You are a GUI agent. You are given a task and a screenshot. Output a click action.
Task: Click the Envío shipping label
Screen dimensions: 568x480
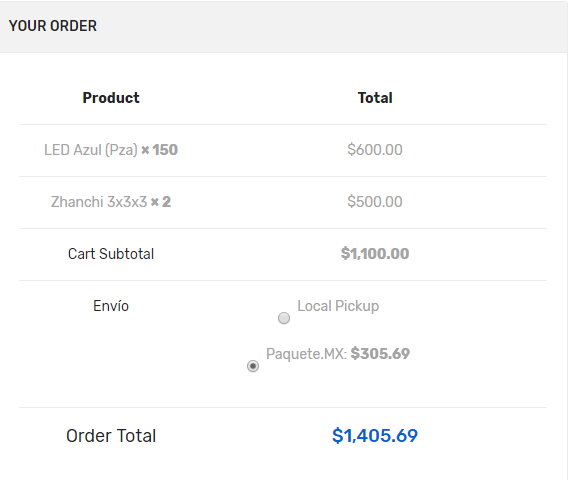tap(111, 306)
